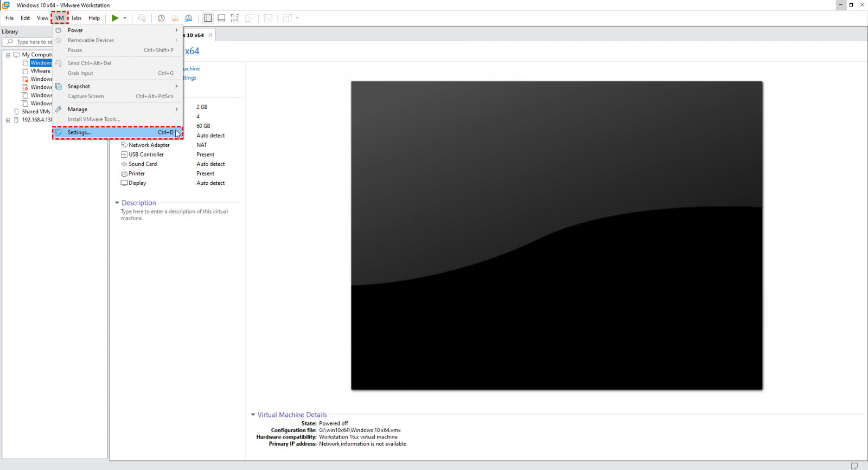868x470 pixels.
Task: Click the Network Adapter device icon
Action: tap(124, 145)
